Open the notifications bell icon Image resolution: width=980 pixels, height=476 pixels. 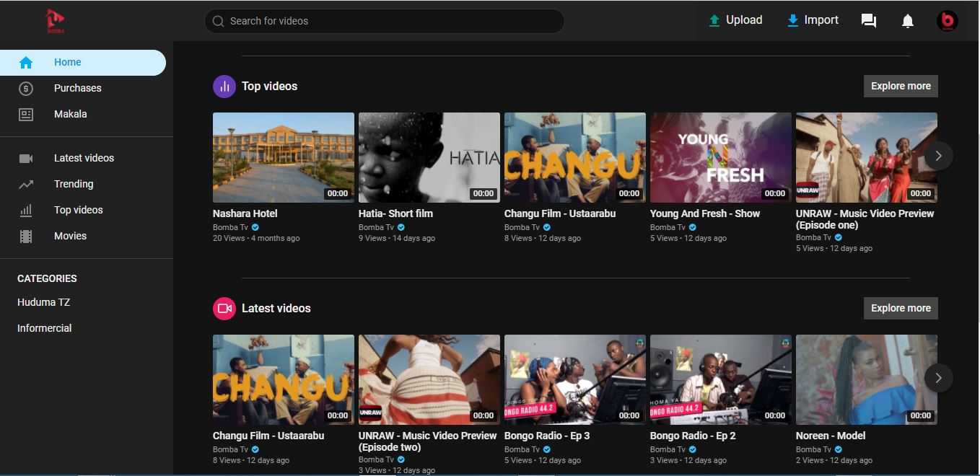pos(908,21)
